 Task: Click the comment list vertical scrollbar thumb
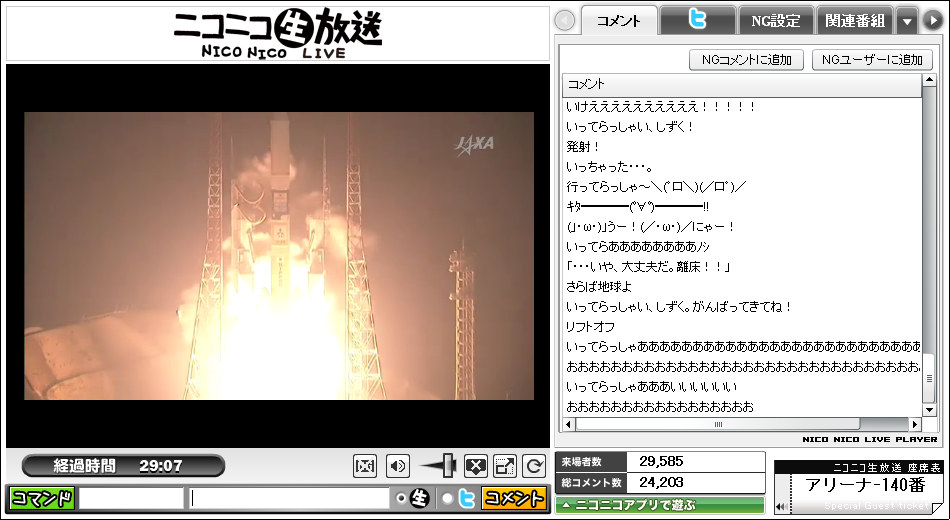[929, 378]
